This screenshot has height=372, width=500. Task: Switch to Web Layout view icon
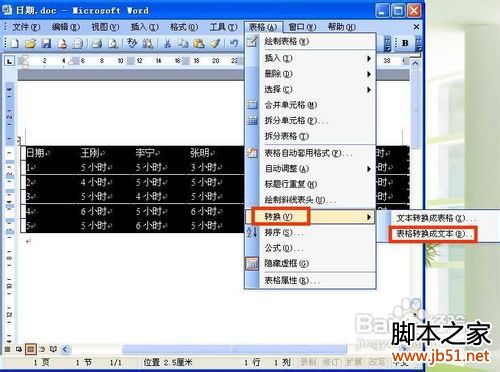coord(19,349)
